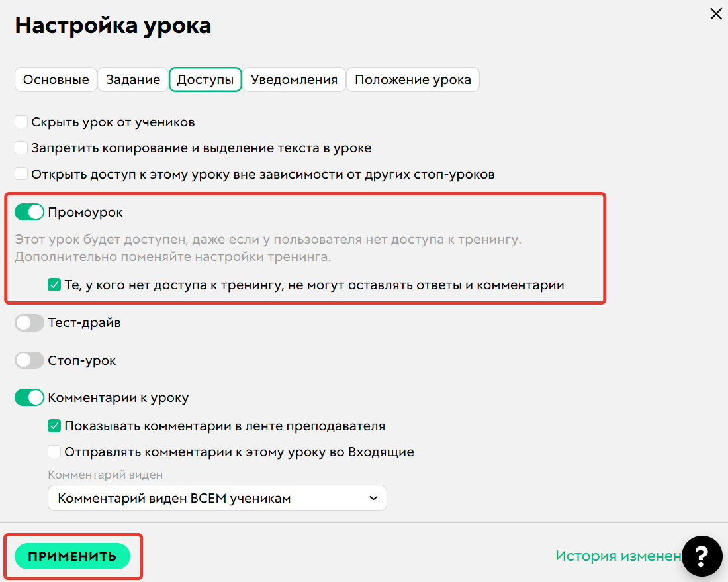Open the Комментарий виден dropdown
The image size is (728, 582).
(217, 497)
